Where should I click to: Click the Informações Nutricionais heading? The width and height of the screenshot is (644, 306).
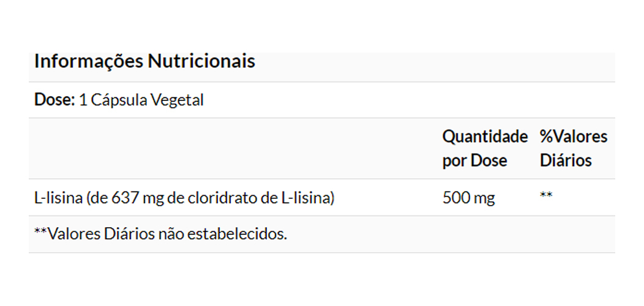click(144, 61)
